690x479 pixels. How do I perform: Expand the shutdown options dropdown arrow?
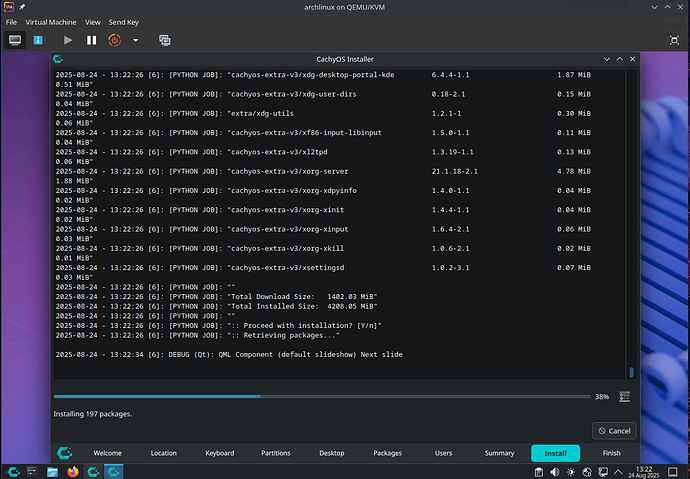136,40
